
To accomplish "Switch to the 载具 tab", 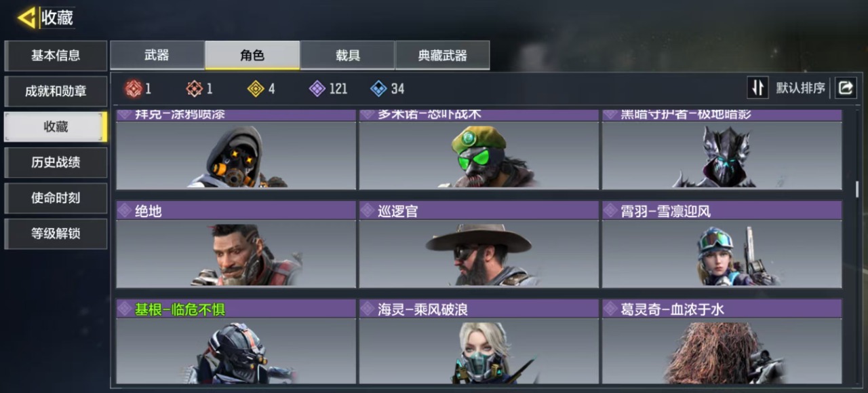I will pyautogui.click(x=347, y=55).
